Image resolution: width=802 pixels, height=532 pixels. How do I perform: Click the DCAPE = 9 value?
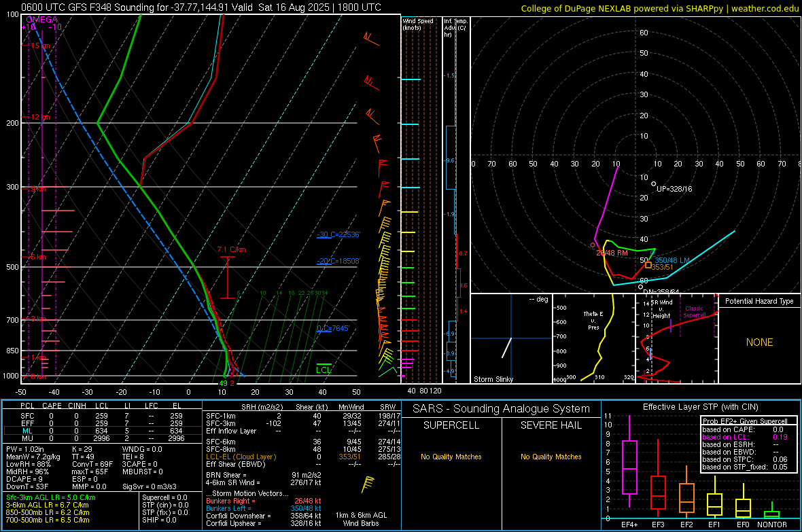(x=24, y=479)
